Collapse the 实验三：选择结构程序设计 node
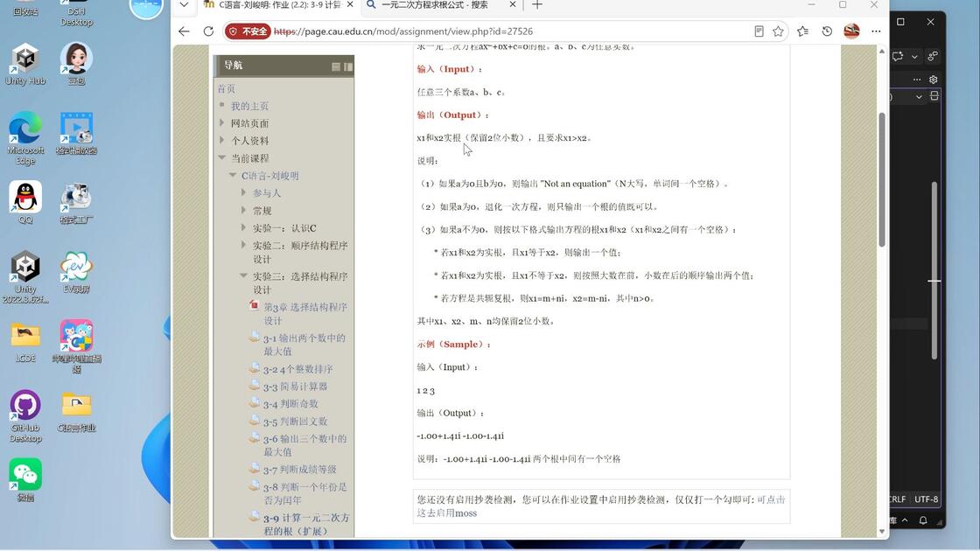This screenshot has height=551, width=980. click(x=243, y=275)
